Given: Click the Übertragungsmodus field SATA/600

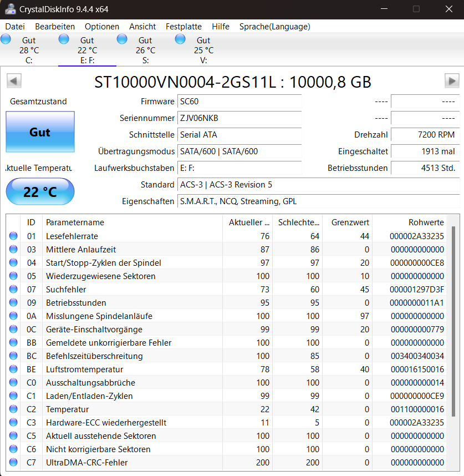Looking at the screenshot, I should pyautogui.click(x=239, y=151).
